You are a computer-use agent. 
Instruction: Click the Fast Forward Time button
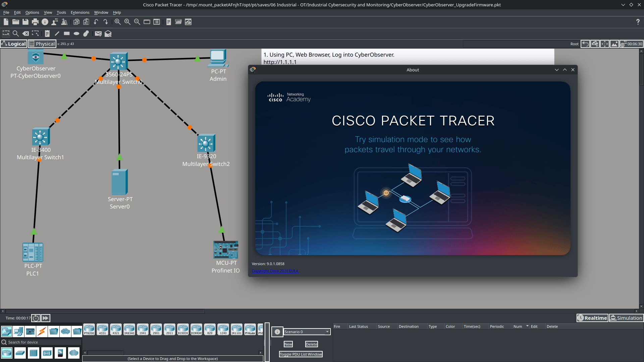pos(46,318)
